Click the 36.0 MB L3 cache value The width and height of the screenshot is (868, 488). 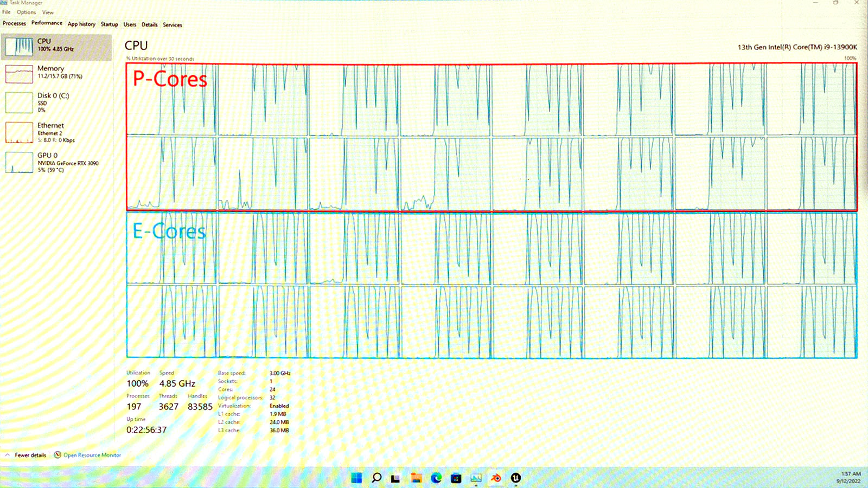click(279, 430)
